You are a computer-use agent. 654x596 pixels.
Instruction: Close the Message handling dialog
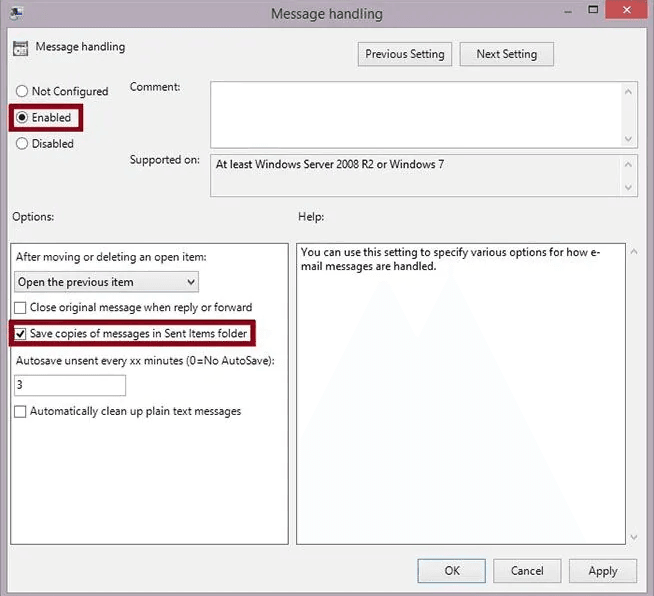(x=626, y=10)
